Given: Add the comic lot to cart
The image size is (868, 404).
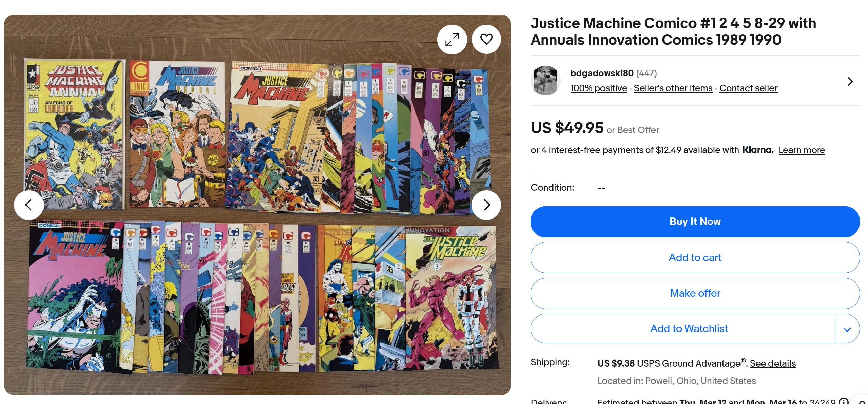Looking at the screenshot, I should [x=695, y=257].
